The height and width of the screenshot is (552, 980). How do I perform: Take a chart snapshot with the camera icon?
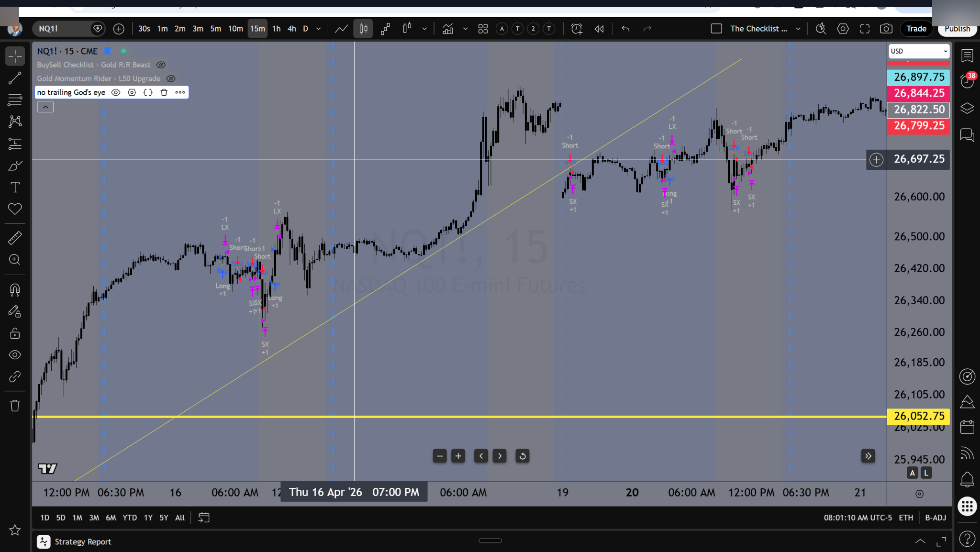tap(886, 29)
